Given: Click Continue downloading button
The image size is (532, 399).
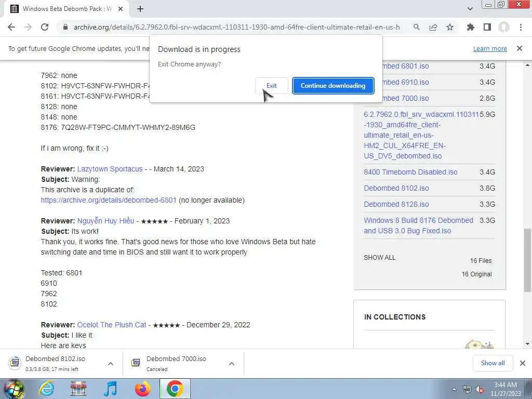Looking at the screenshot, I should pos(333,86).
